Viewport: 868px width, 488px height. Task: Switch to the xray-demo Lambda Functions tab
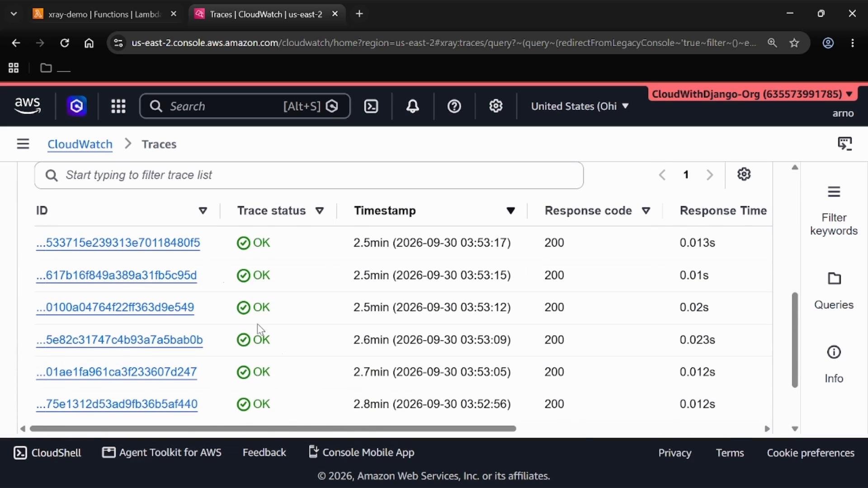(104, 14)
